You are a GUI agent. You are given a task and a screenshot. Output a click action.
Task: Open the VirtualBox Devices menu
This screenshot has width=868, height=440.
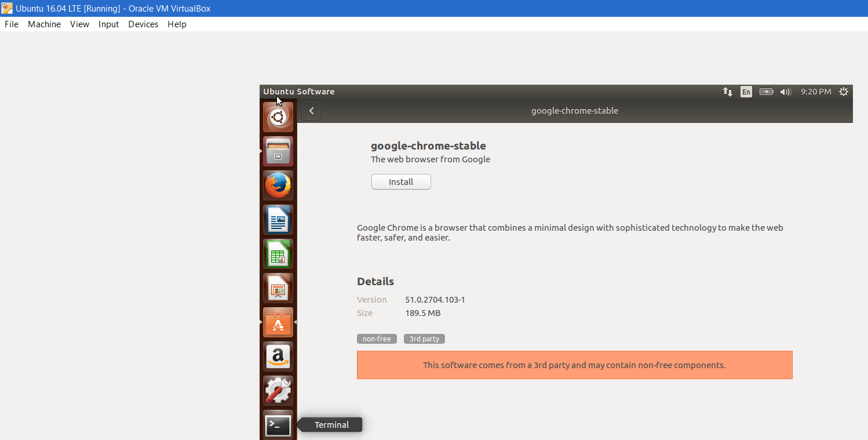click(x=143, y=24)
